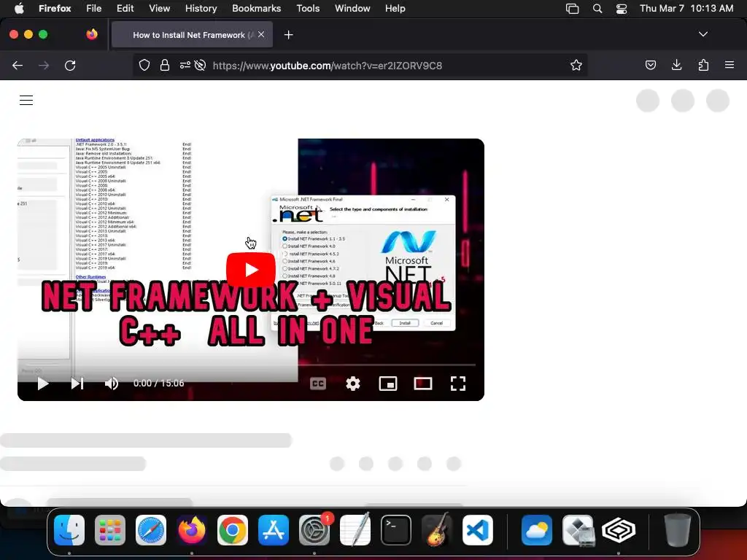This screenshot has height=560, width=747.
Task: Open the Help menu
Action: tap(395, 8)
